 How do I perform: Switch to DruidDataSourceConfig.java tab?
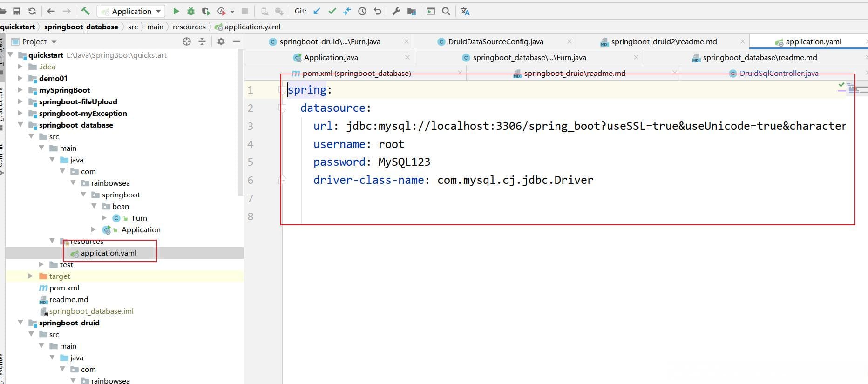point(495,41)
